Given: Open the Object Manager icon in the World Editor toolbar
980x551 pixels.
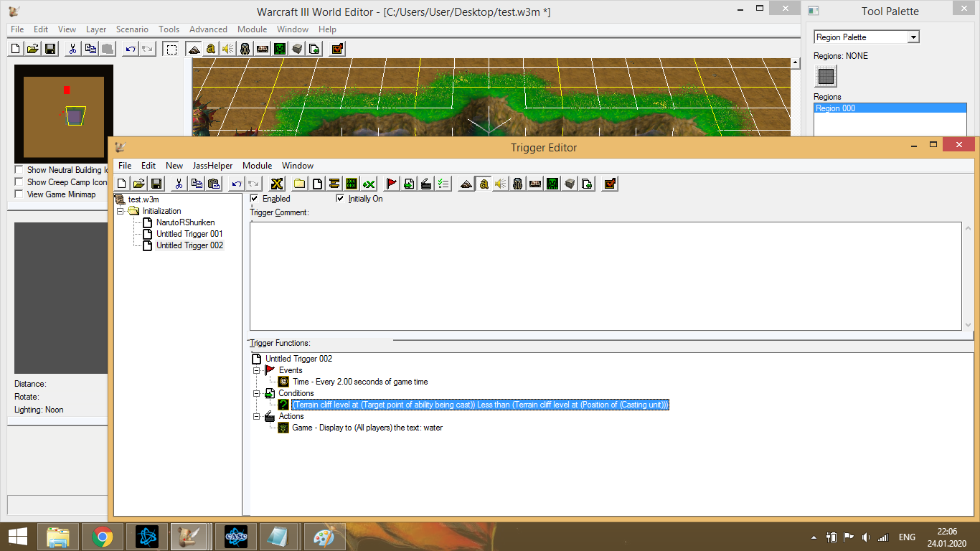Looking at the screenshot, I should coord(297,49).
